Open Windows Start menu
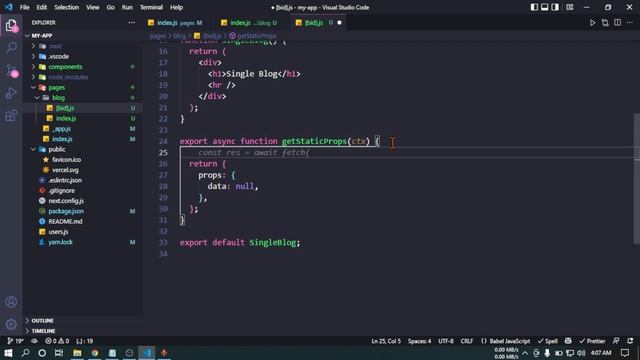Screen dimensions: 640x360 [x=8, y=353]
